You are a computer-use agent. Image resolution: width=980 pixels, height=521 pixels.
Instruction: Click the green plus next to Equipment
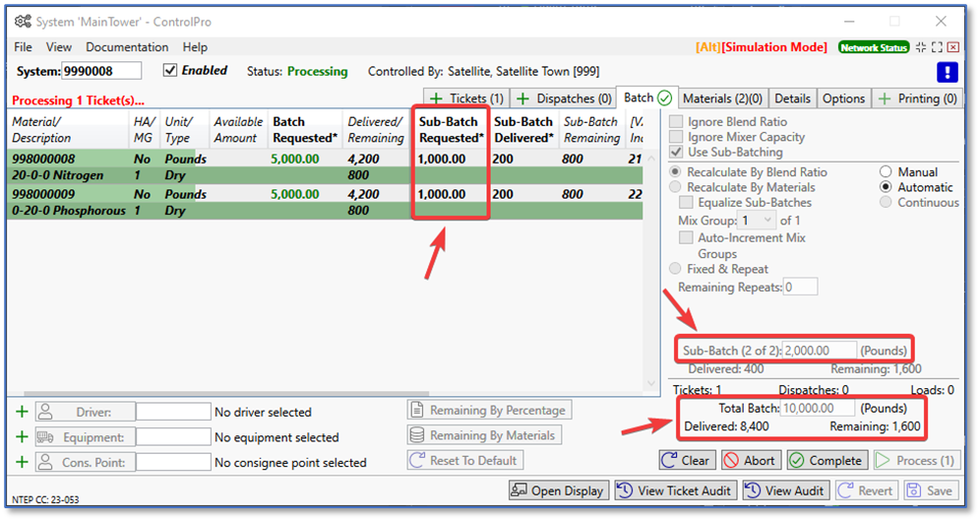(22, 437)
